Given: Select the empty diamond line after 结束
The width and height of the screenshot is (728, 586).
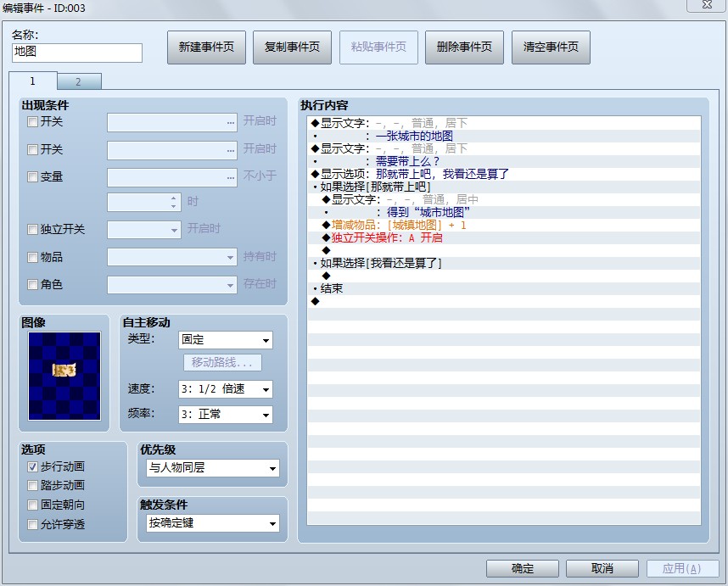Looking at the screenshot, I should point(504,302).
